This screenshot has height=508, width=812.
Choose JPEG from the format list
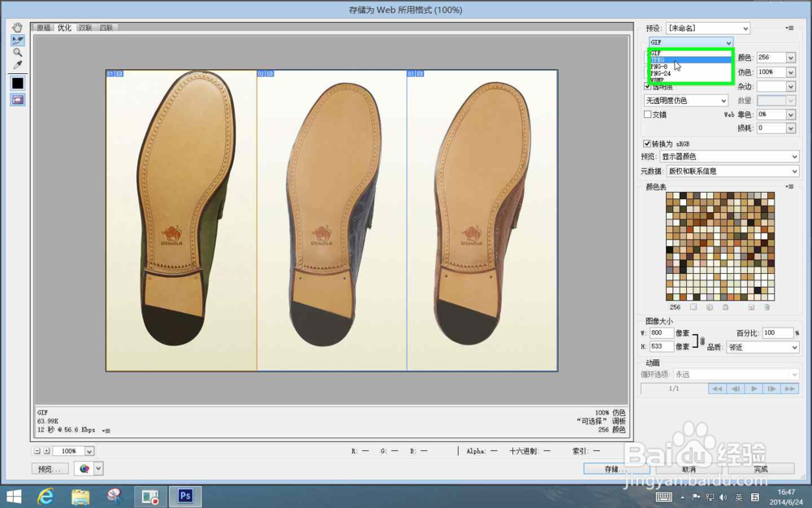click(691, 59)
